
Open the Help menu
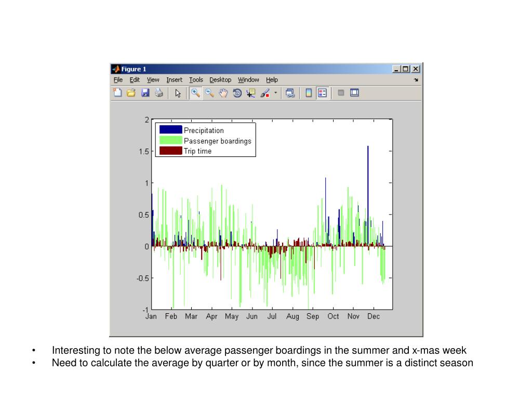[272, 79]
